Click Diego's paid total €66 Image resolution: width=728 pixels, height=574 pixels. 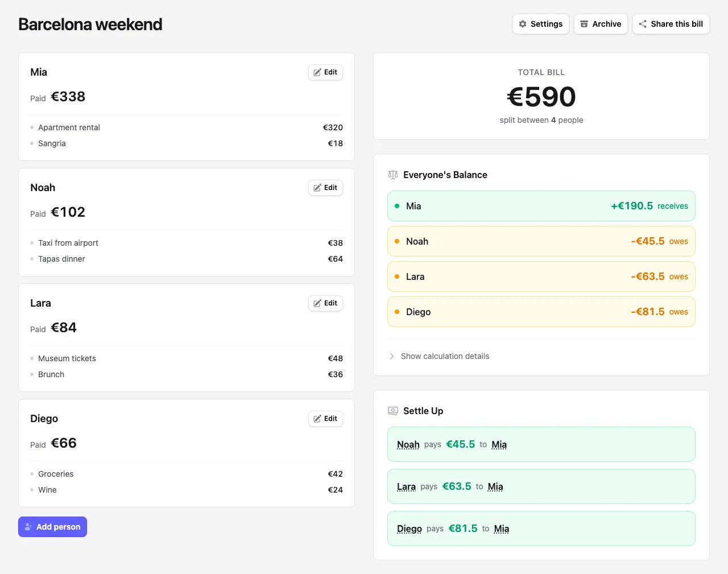point(64,443)
